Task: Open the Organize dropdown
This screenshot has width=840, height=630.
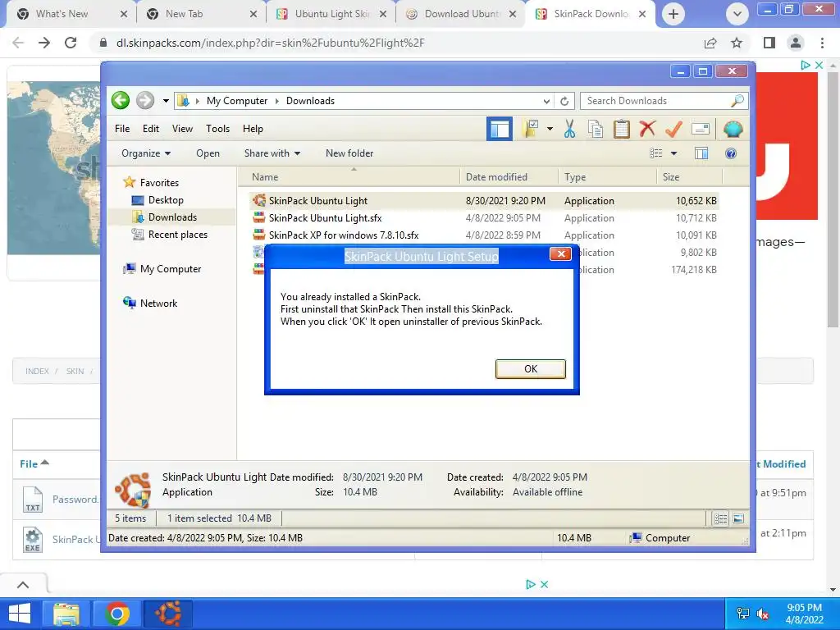Action: pos(146,153)
